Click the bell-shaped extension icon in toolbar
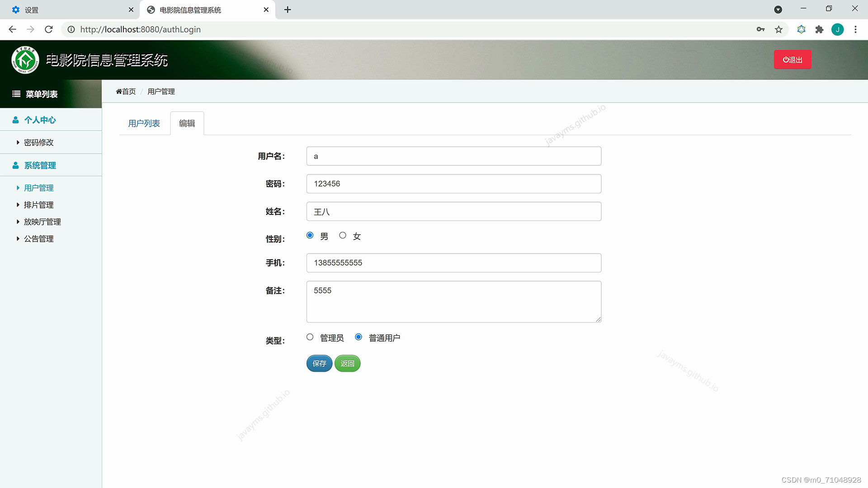The width and height of the screenshot is (868, 488). pyautogui.click(x=801, y=29)
